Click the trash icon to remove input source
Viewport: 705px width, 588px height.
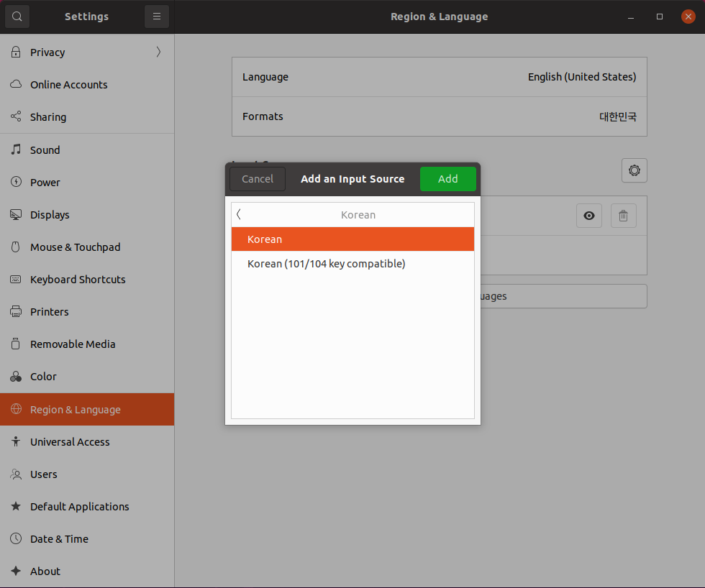[x=623, y=216]
